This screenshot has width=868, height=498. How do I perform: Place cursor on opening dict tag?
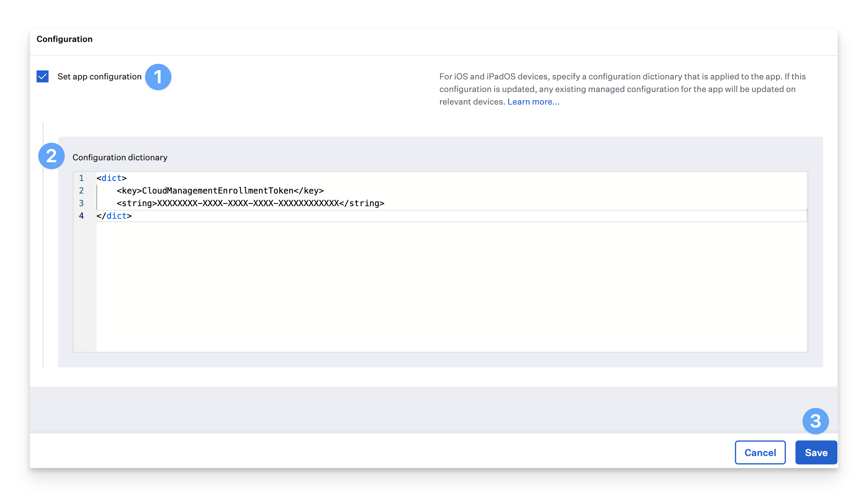pos(111,178)
